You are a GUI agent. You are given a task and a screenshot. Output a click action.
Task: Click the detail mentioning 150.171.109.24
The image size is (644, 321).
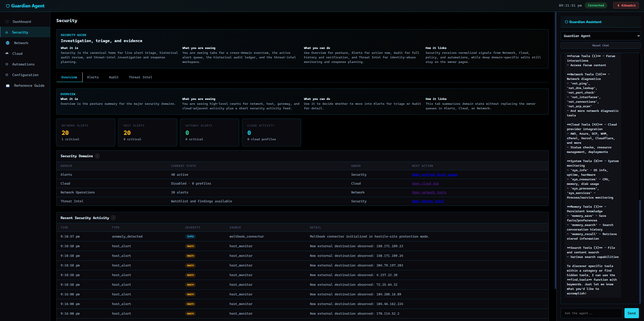coord(356,256)
